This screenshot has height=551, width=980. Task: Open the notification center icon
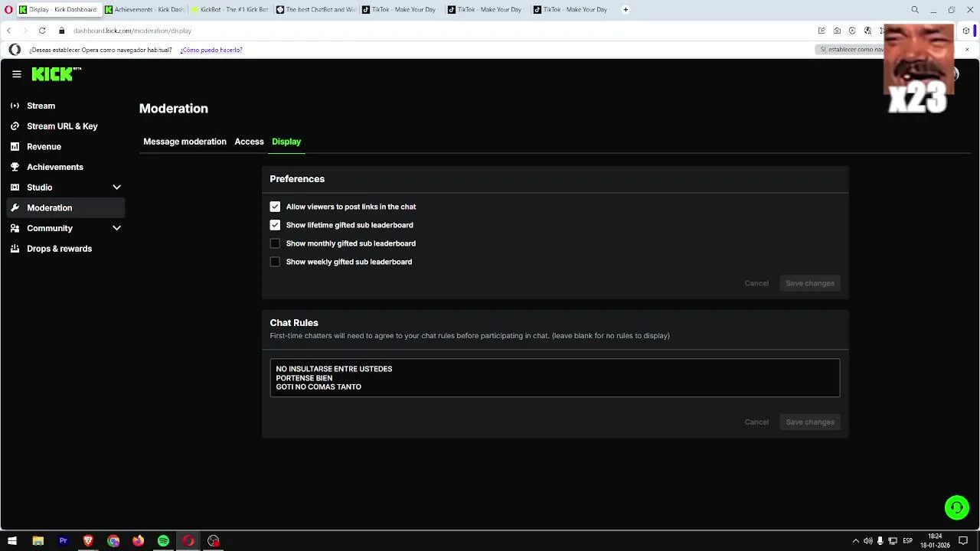click(x=963, y=541)
